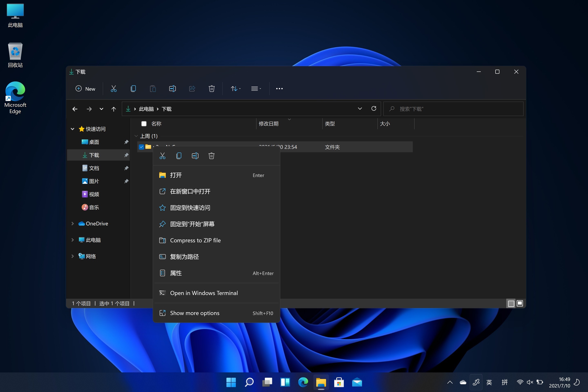Click the Delete icon in toolbar
Viewport: 588px width, 392px height.
(212, 88)
